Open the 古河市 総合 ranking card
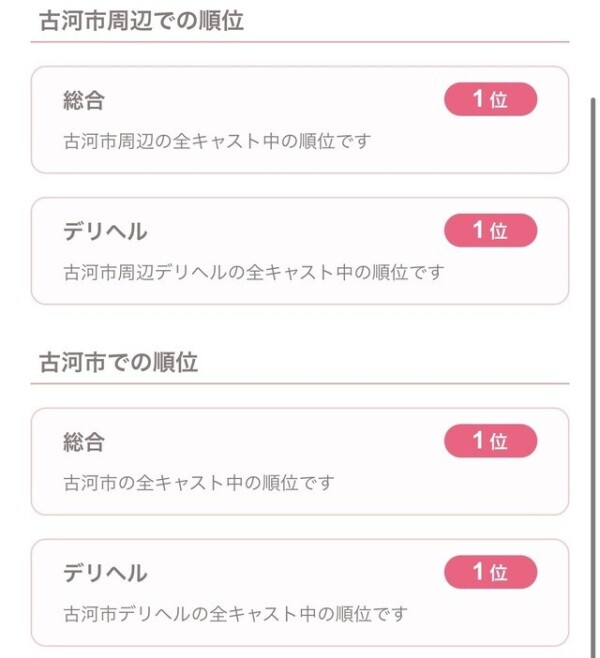This screenshot has height=658, width=600. 300,462
